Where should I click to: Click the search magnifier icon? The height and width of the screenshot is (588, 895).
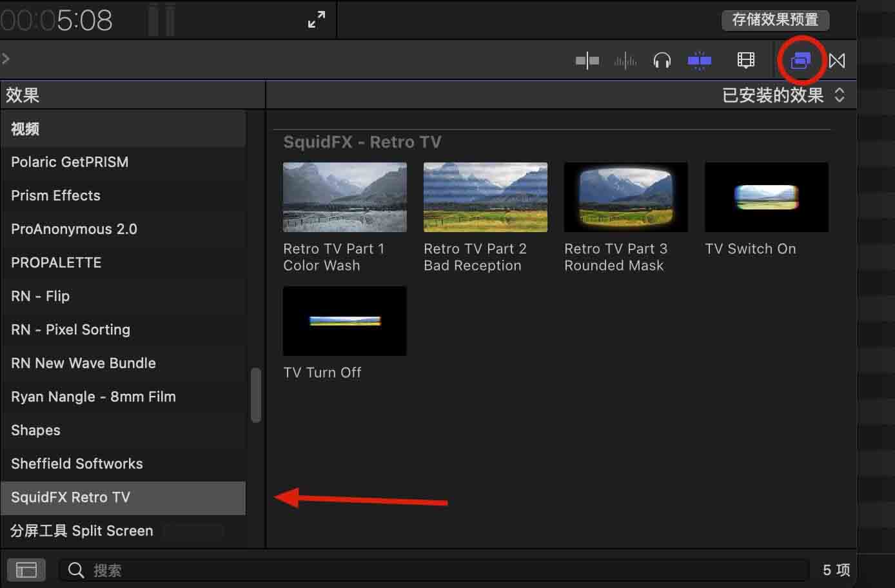(76, 570)
